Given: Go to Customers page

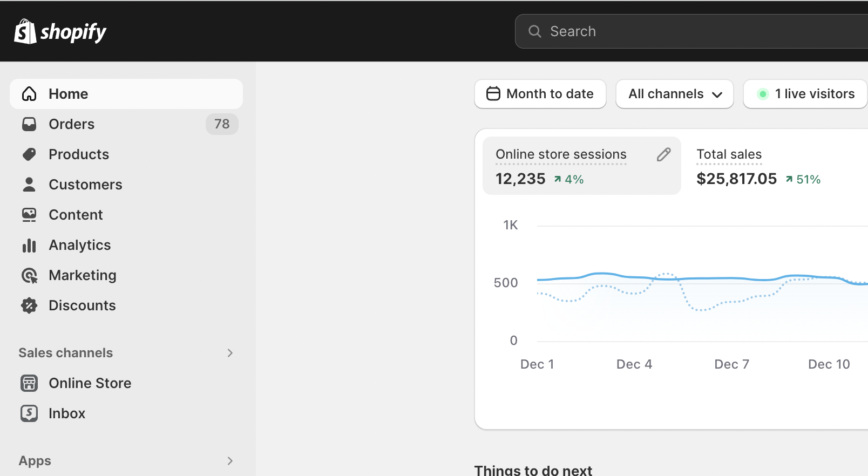Looking at the screenshot, I should (126, 185).
